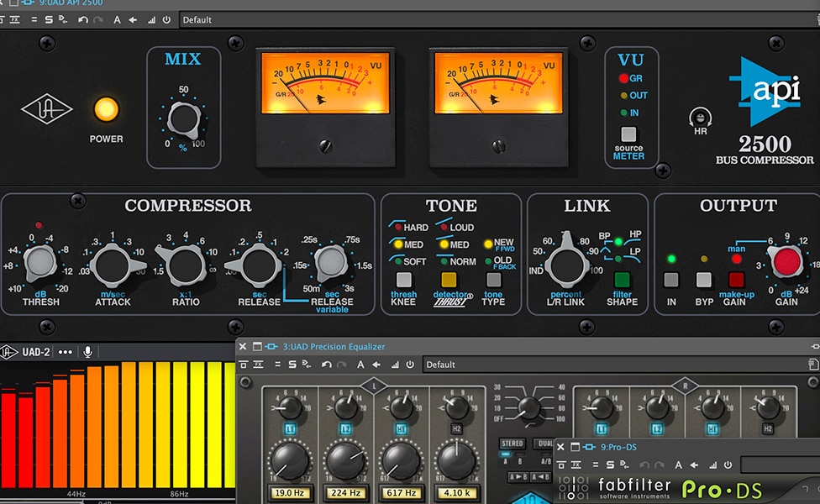Screen dimensions: 820x504
Task: Click the '4.10 k' frequency field
Action: [456, 492]
